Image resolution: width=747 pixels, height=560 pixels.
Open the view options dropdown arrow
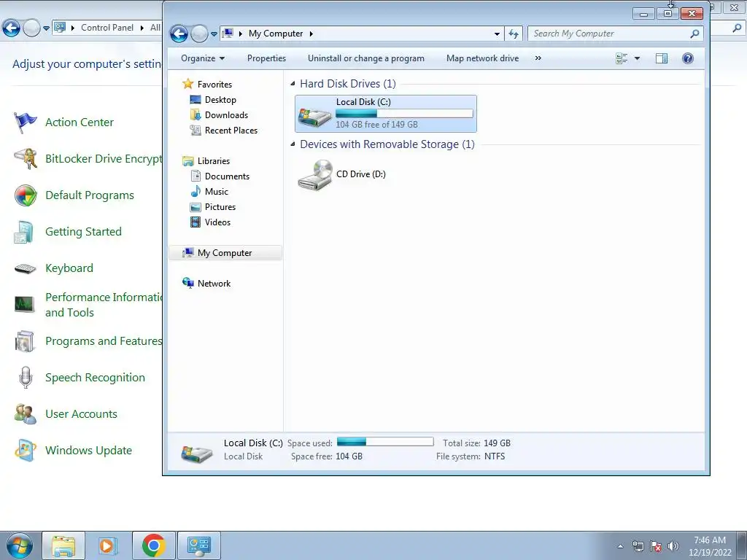tap(637, 58)
